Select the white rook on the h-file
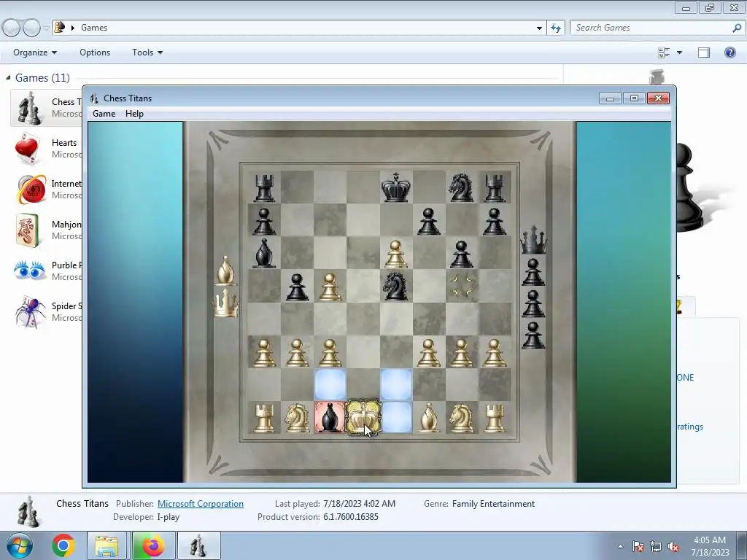The height and width of the screenshot is (560, 747). (x=495, y=418)
